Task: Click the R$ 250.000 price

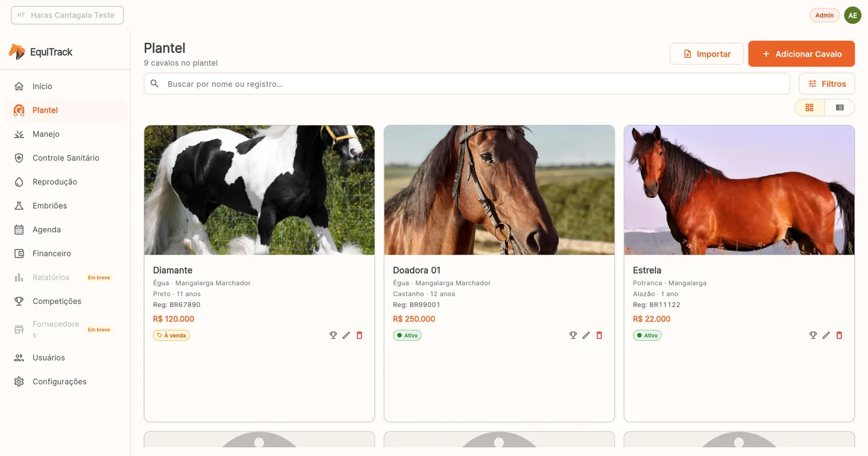Action: [414, 319]
